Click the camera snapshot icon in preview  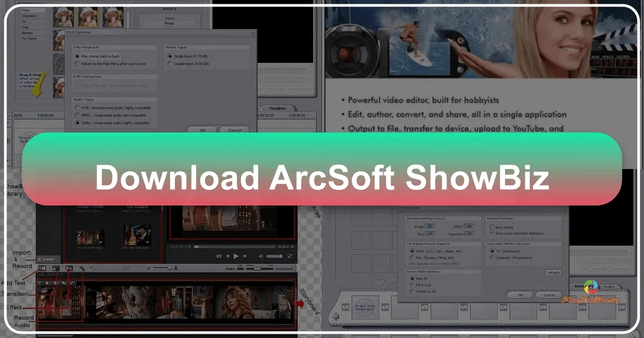click(x=219, y=256)
